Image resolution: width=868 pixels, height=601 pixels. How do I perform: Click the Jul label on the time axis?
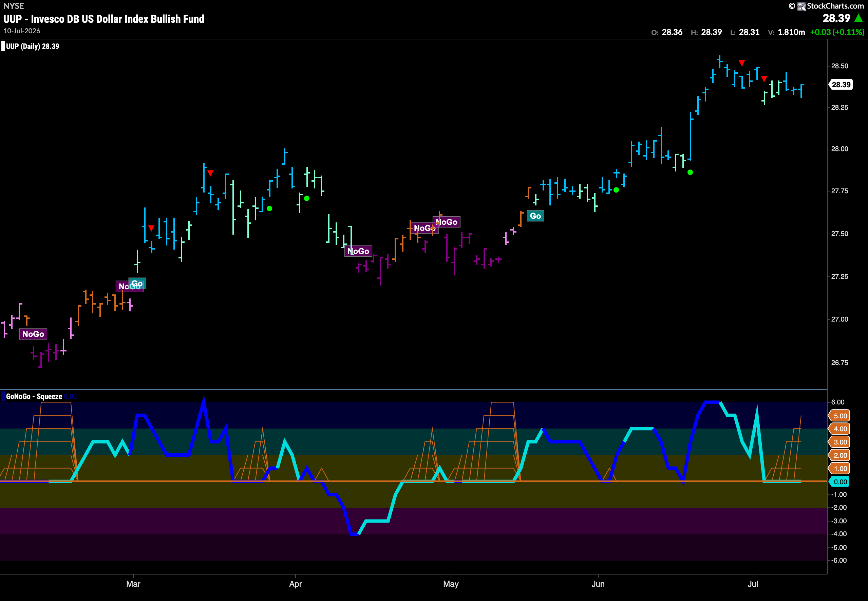[753, 584]
